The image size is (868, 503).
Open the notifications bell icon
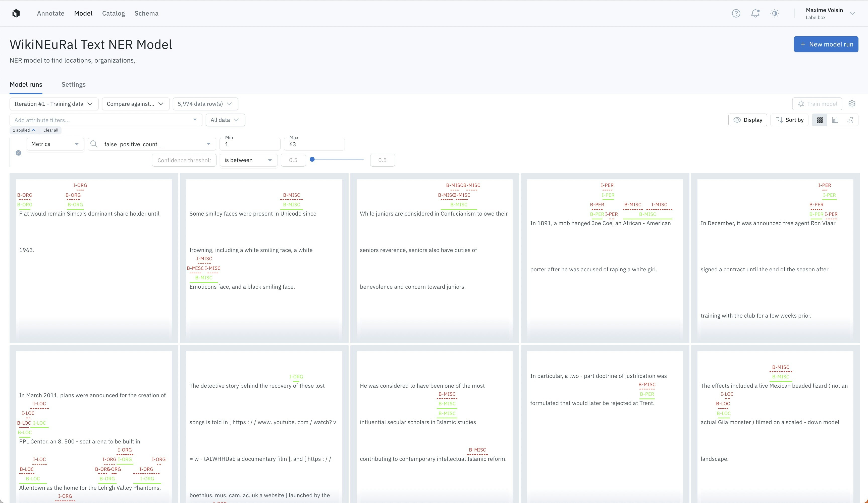[x=755, y=13]
